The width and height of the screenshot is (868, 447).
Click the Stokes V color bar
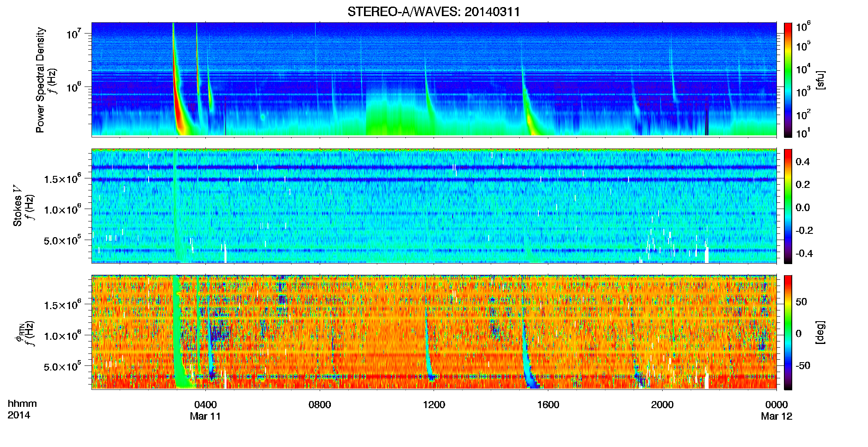[788, 206]
